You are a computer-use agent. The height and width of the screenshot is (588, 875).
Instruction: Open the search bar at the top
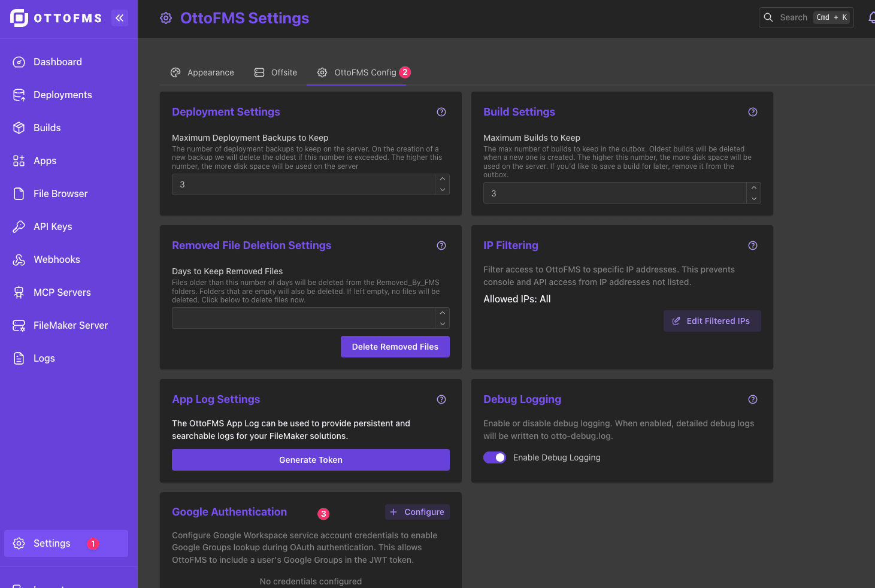pyautogui.click(x=806, y=17)
